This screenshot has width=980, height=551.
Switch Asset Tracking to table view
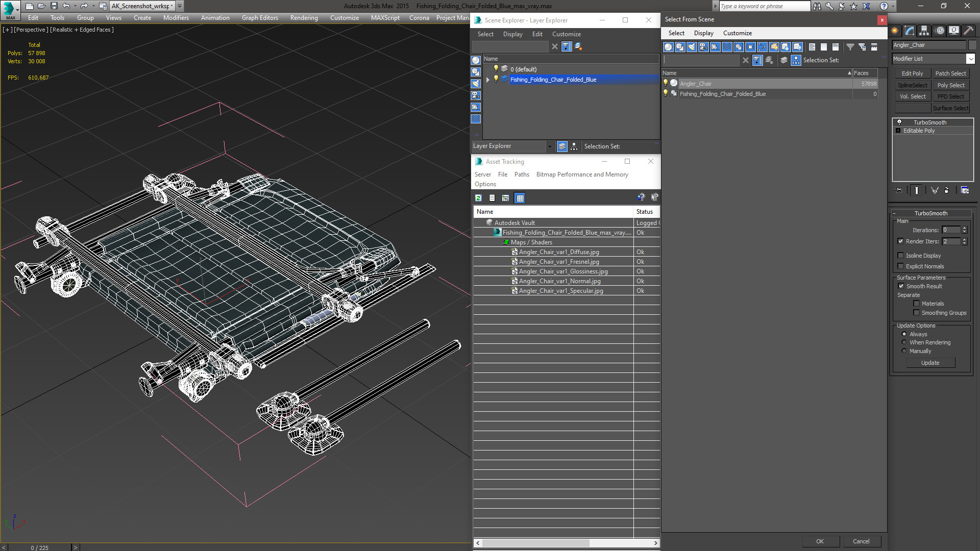[520, 198]
